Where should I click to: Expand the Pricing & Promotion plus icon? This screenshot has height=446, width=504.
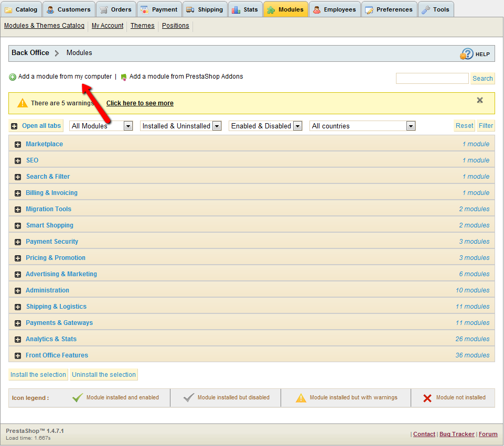18,258
